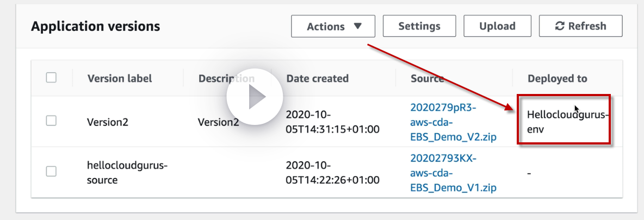
Task: Open the Settings button
Action: 419,26
